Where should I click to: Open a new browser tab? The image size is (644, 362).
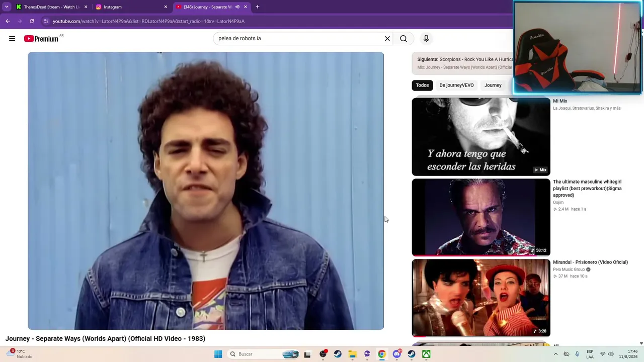tap(258, 7)
